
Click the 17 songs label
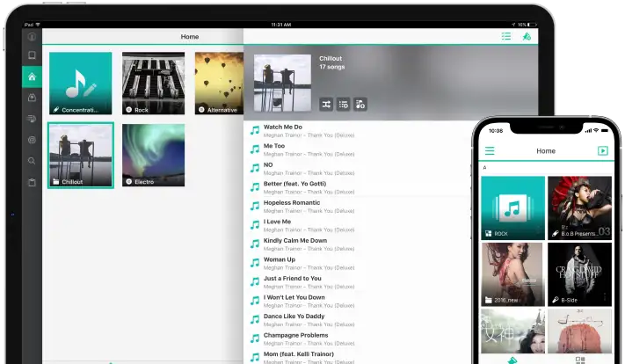click(x=332, y=67)
